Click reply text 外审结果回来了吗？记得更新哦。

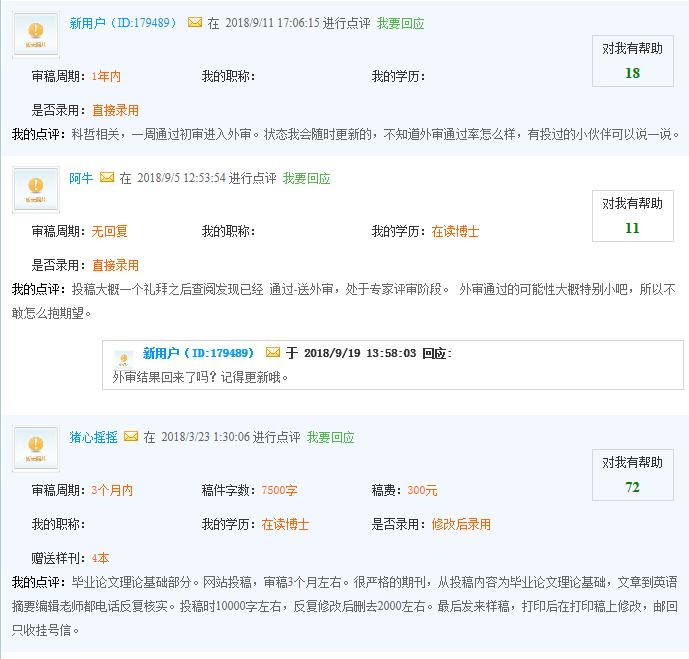coord(200,377)
